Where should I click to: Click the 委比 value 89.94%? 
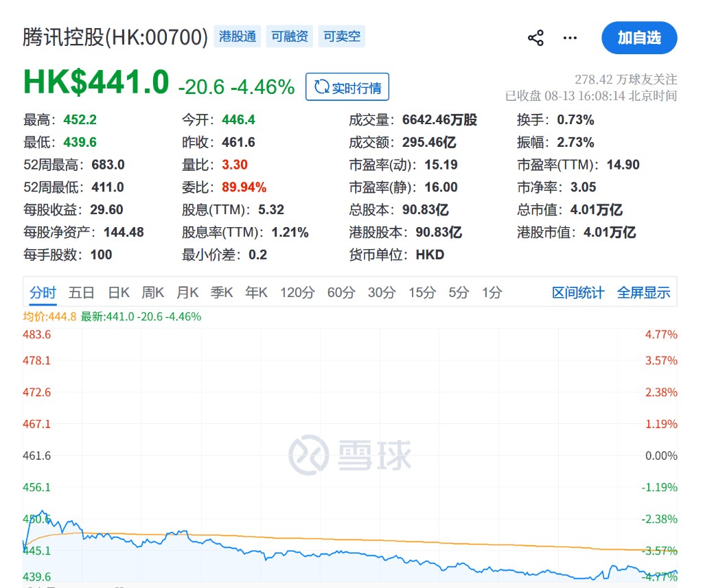[x=244, y=187]
